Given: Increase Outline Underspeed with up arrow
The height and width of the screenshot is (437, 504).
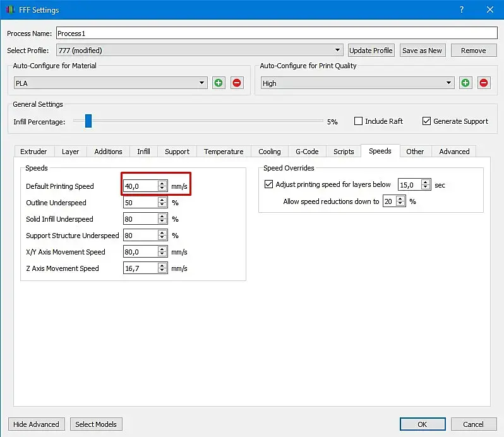Looking at the screenshot, I should tap(162, 200).
